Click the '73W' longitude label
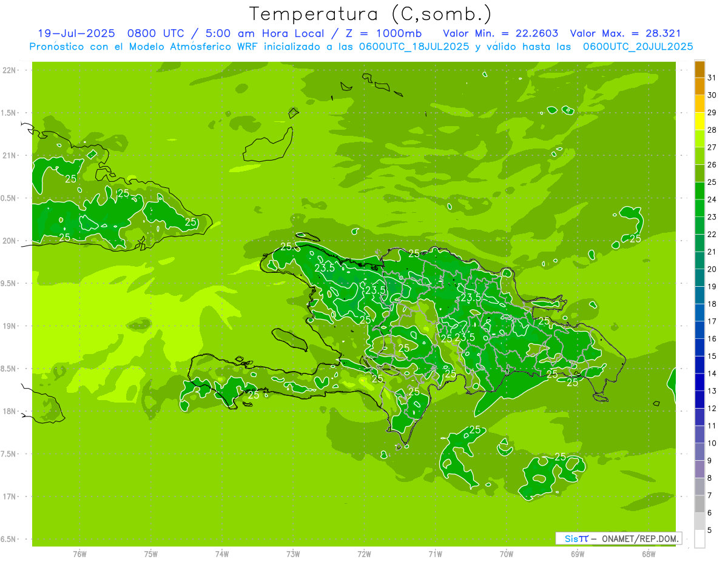The image size is (728, 562). (x=293, y=554)
